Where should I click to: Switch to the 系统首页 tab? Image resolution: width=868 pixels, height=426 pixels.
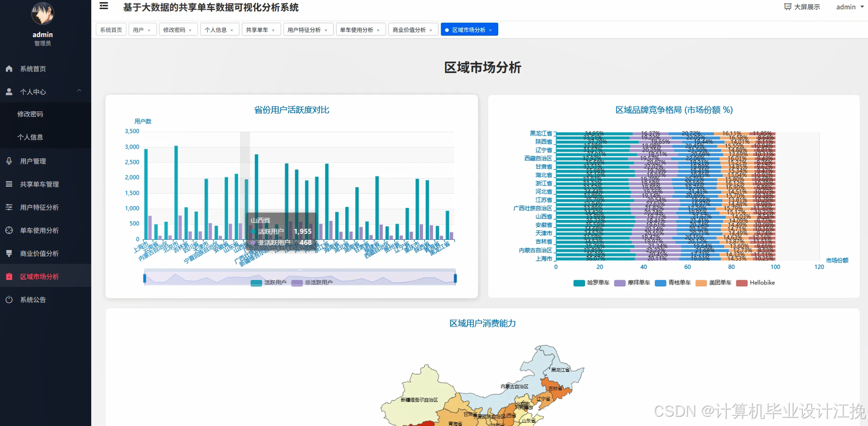[x=111, y=30]
